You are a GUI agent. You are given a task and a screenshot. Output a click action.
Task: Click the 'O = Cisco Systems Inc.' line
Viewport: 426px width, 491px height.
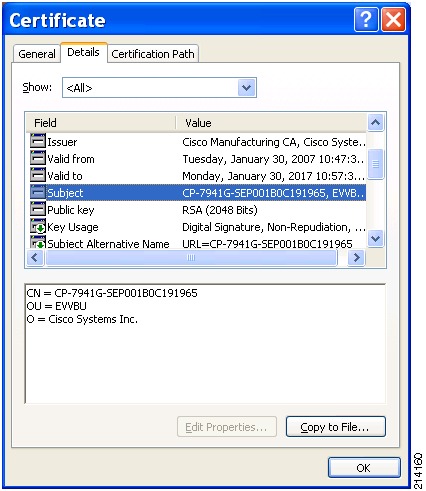point(82,319)
